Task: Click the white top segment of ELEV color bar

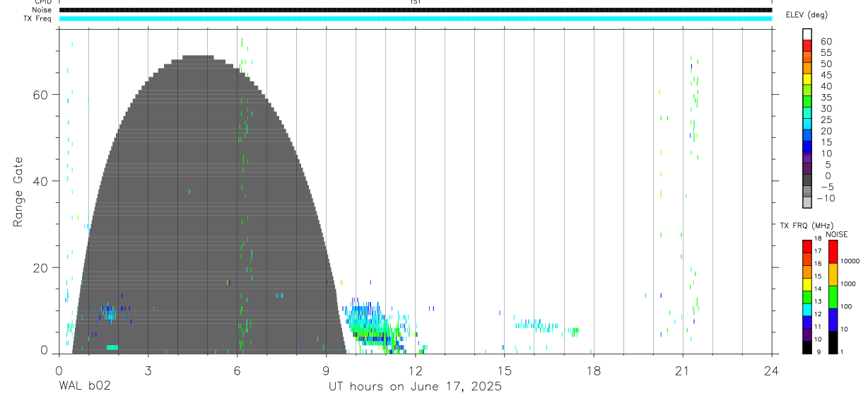Action: [807, 34]
